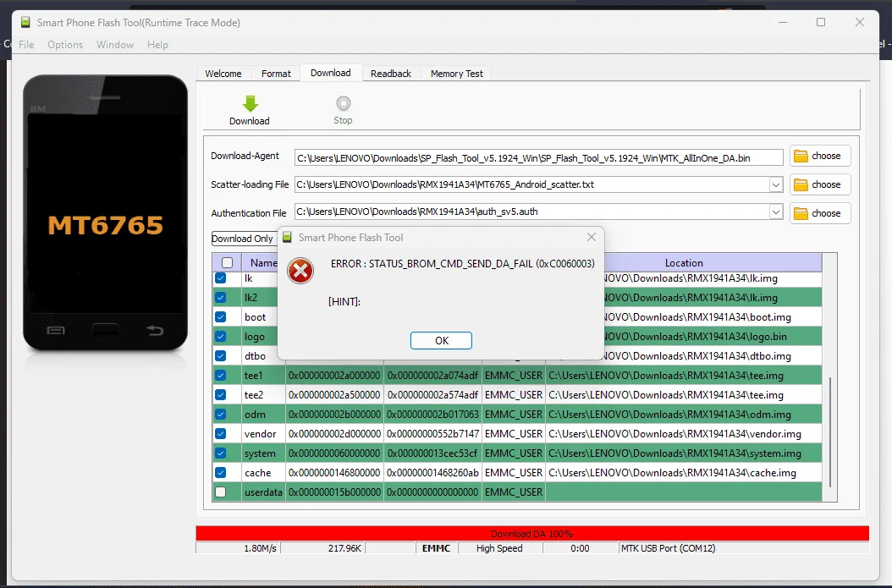Click the boot.img location cell
This screenshot has height=588, width=892.
click(x=712, y=316)
